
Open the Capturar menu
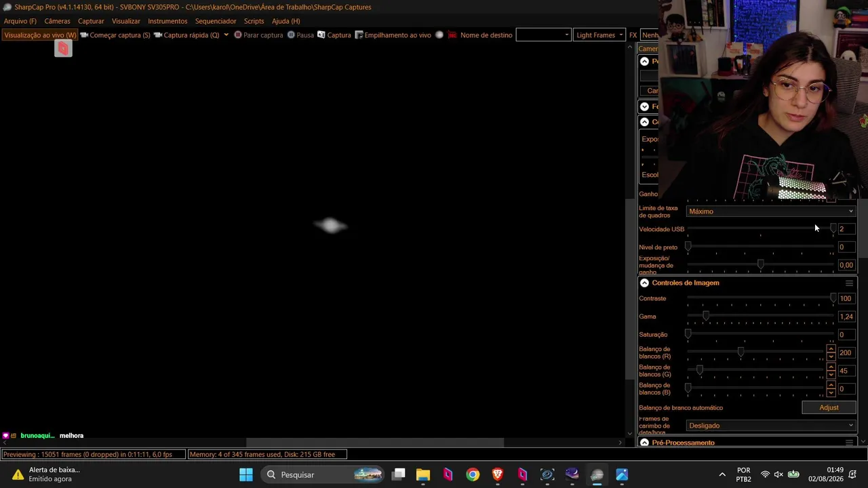[x=91, y=21]
